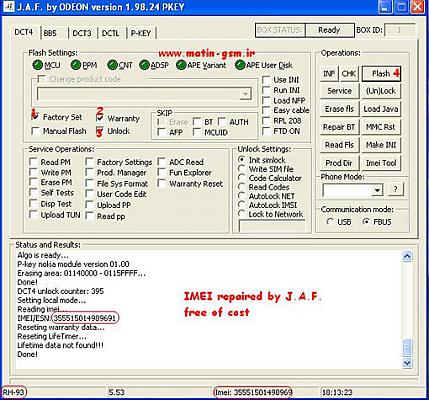
Task: Click the ADSP green flash file indicator
Action: (144, 65)
